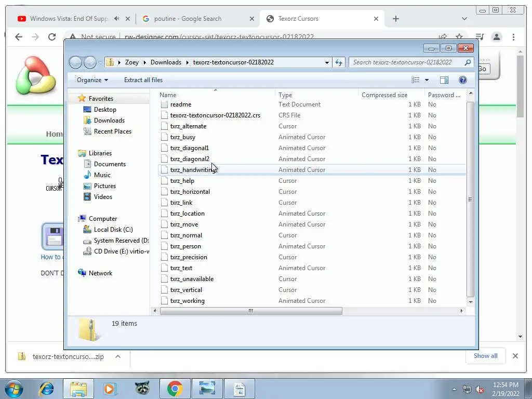The image size is (532, 399).
Task: Open Chrome's tab search chevron
Action: (x=464, y=19)
